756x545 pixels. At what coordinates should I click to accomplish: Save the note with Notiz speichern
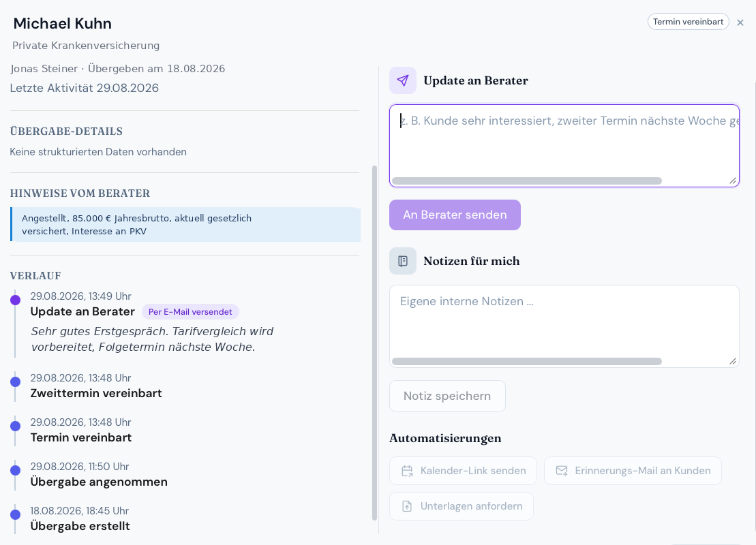tap(447, 396)
